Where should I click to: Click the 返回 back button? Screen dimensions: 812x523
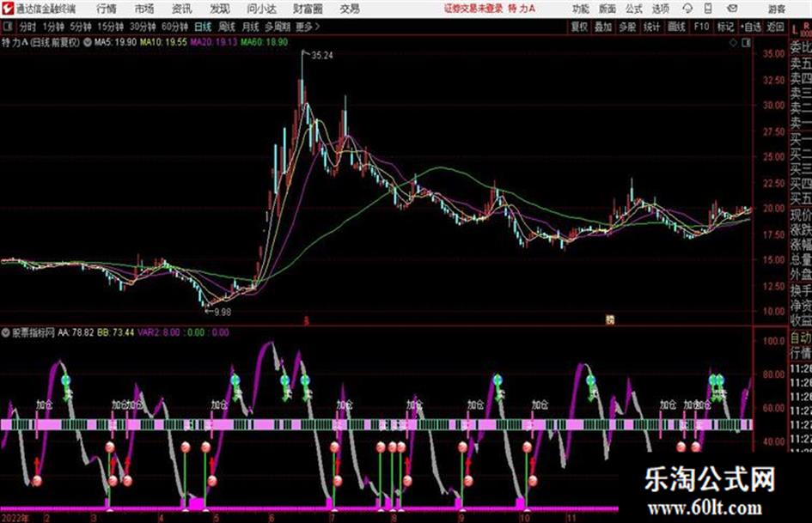(x=775, y=27)
